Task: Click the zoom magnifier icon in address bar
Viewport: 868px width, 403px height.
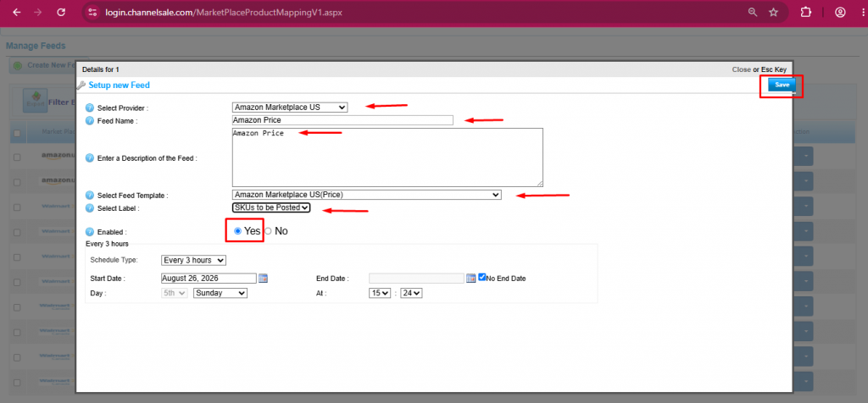Action: point(753,12)
